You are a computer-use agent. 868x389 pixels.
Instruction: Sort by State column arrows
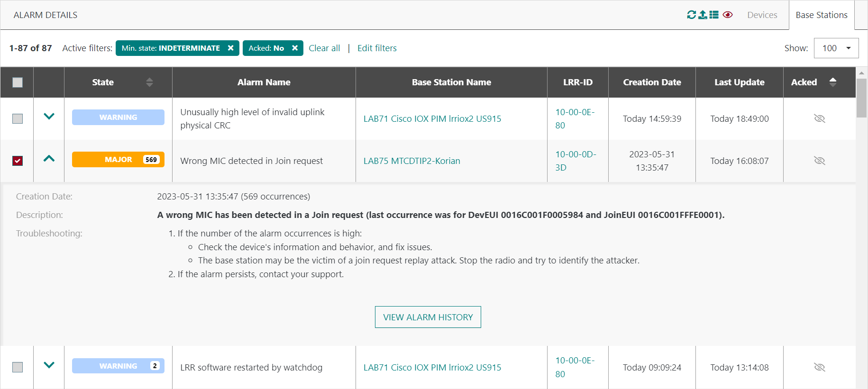pos(149,82)
